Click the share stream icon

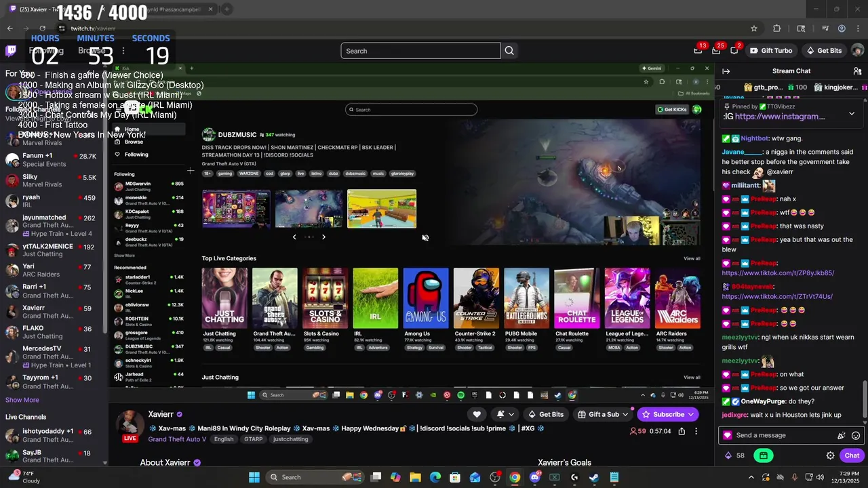682,431
